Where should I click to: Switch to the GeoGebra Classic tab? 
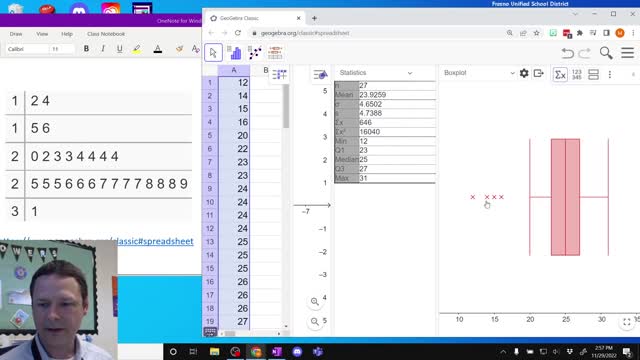(256, 18)
